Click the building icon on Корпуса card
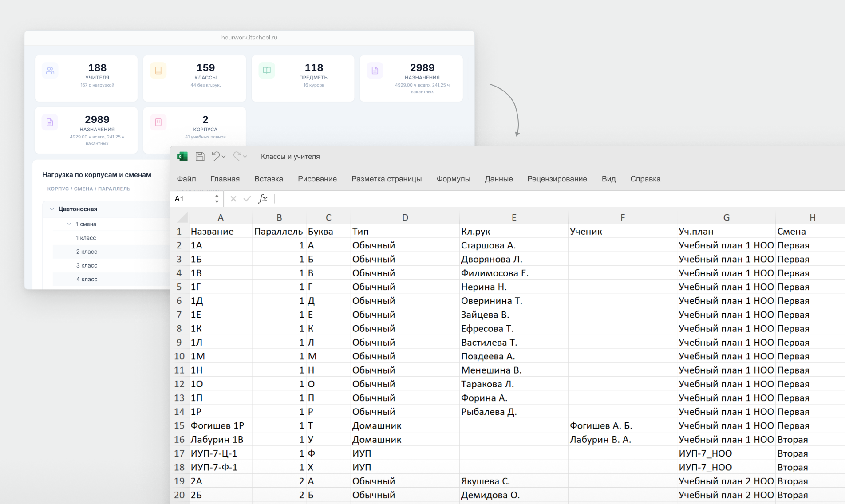The image size is (845, 504). click(x=158, y=122)
